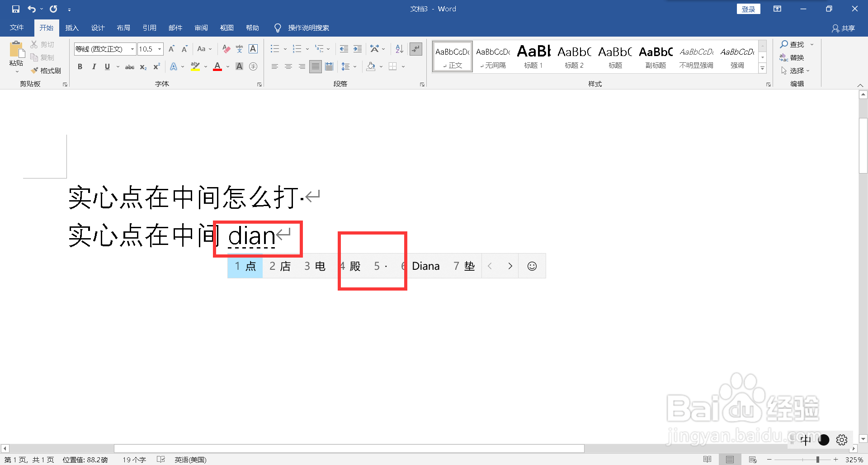Image resolution: width=868 pixels, height=465 pixels.
Task: Open the font size 10.5 dropdown
Action: (160, 49)
